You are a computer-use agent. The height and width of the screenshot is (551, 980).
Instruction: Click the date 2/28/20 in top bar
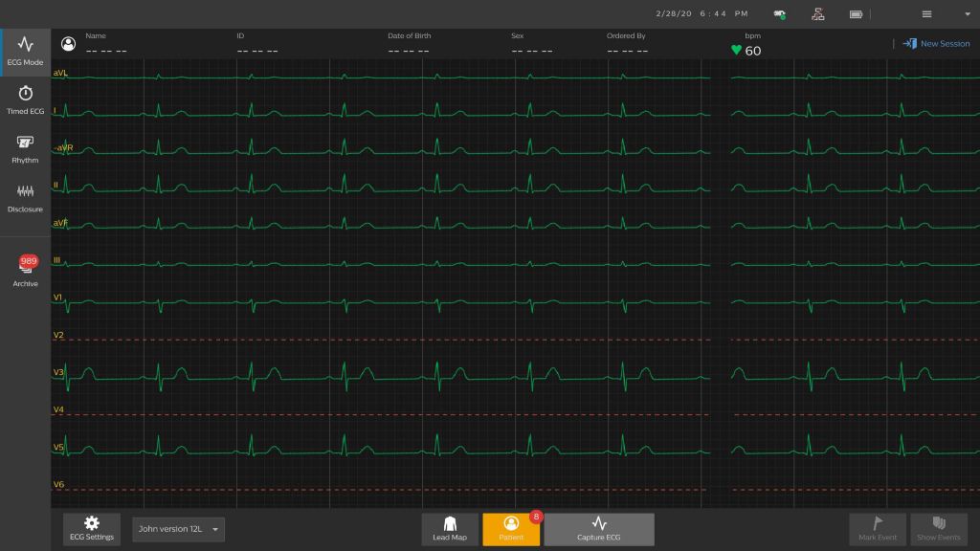tap(674, 13)
